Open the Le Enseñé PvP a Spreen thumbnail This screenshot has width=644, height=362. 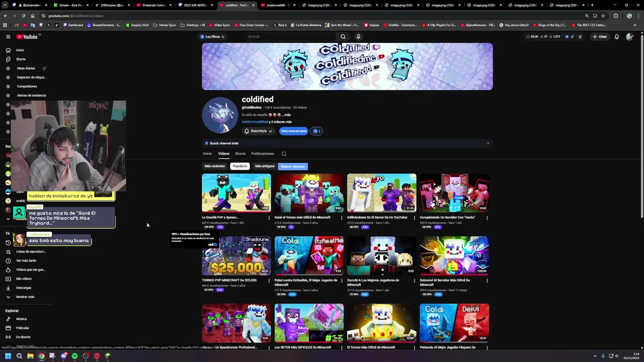click(x=236, y=193)
